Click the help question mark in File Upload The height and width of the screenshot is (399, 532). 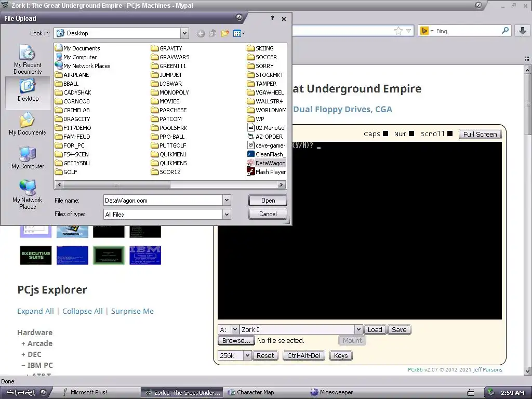point(272,18)
